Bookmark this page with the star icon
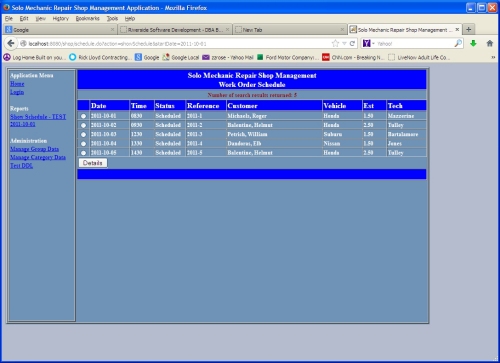 click(335, 43)
